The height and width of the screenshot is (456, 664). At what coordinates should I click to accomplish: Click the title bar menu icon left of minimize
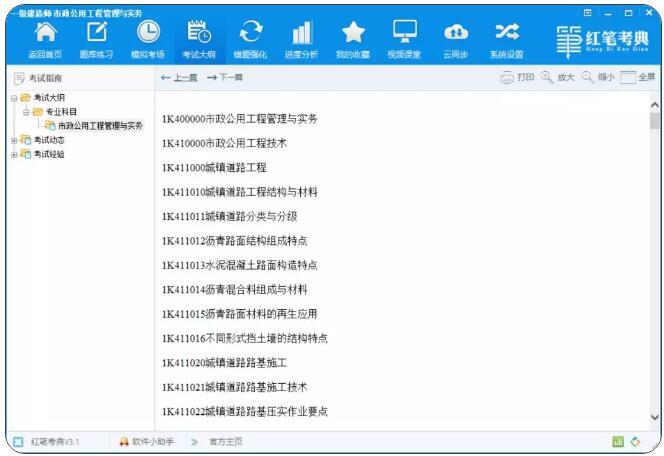tap(587, 13)
